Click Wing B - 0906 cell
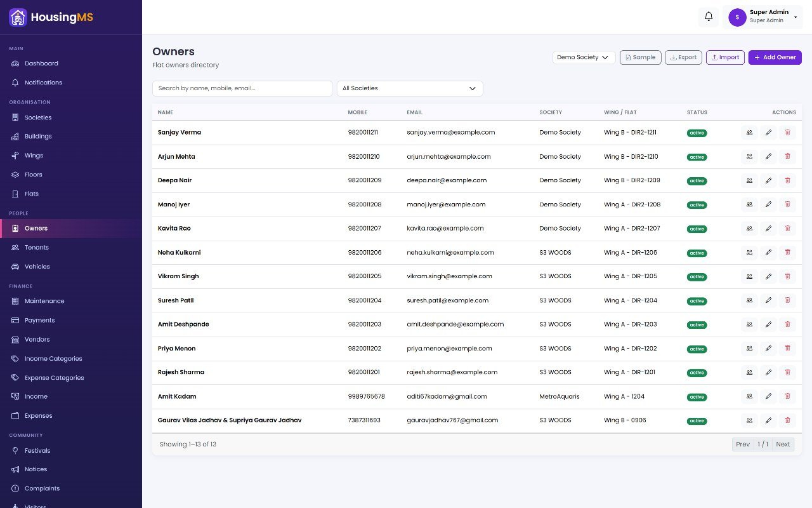 coord(625,420)
